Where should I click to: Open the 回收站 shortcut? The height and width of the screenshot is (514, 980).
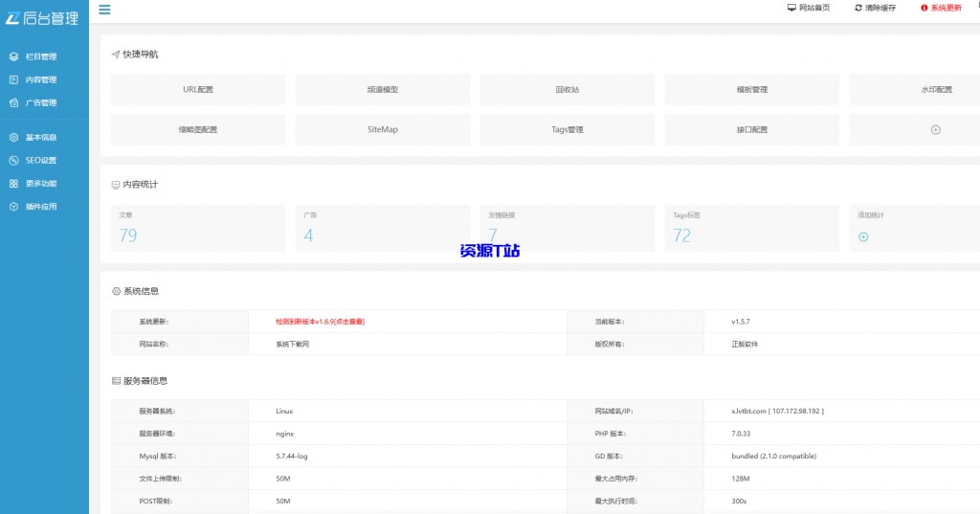tap(568, 89)
